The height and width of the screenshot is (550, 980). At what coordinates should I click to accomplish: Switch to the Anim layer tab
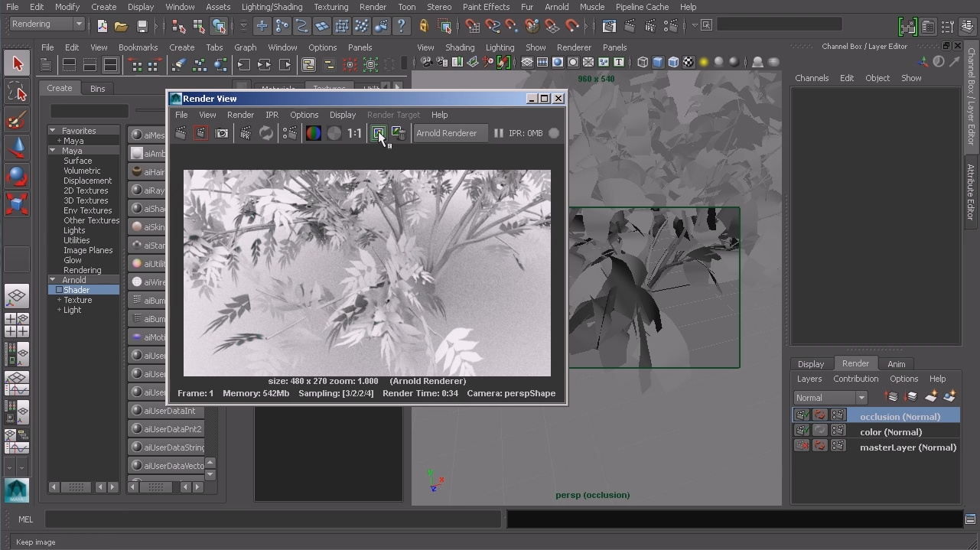(x=896, y=364)
